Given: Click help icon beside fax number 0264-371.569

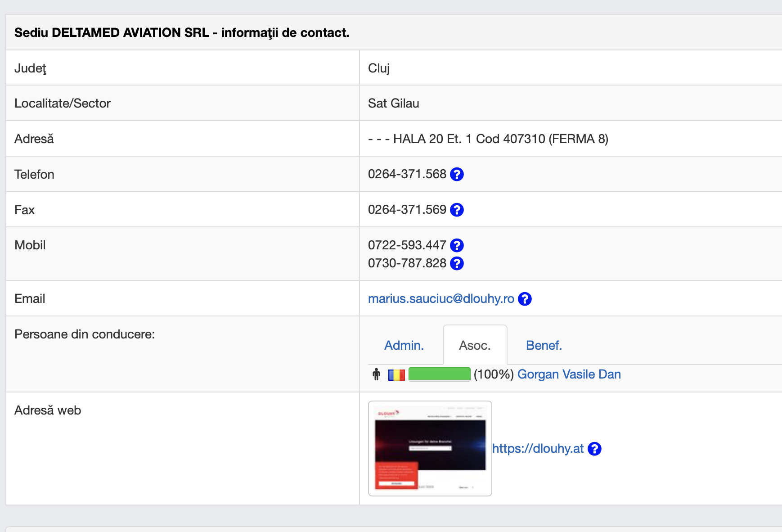Looking at the screenshot, I should pos(457,210).
